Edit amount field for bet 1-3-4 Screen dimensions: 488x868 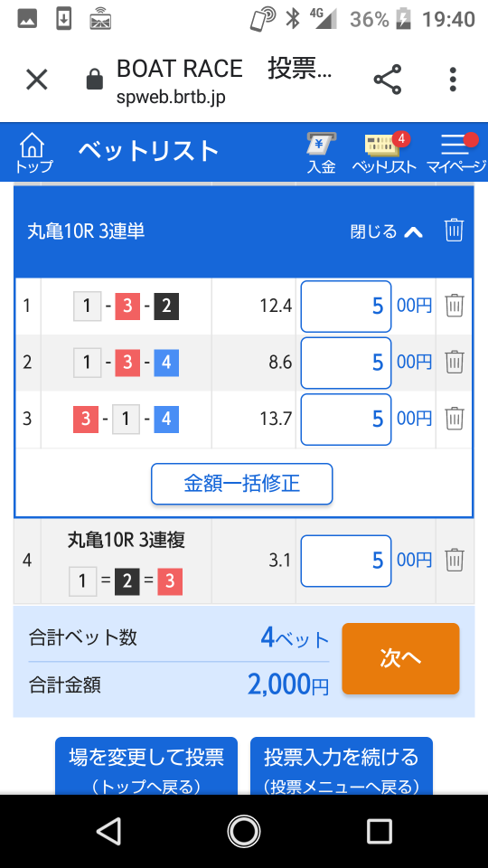[346, 363]
